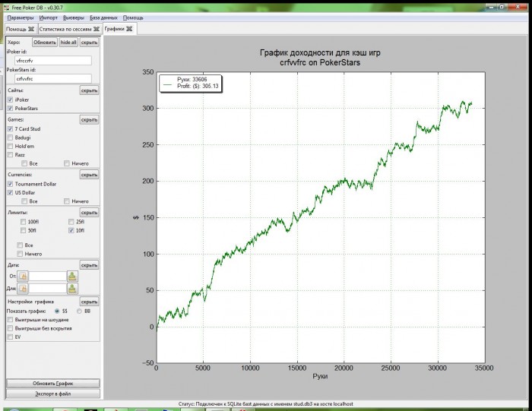Open the Параметры menu
Screen dimensions: 532x411
click(x=21, y=17)
